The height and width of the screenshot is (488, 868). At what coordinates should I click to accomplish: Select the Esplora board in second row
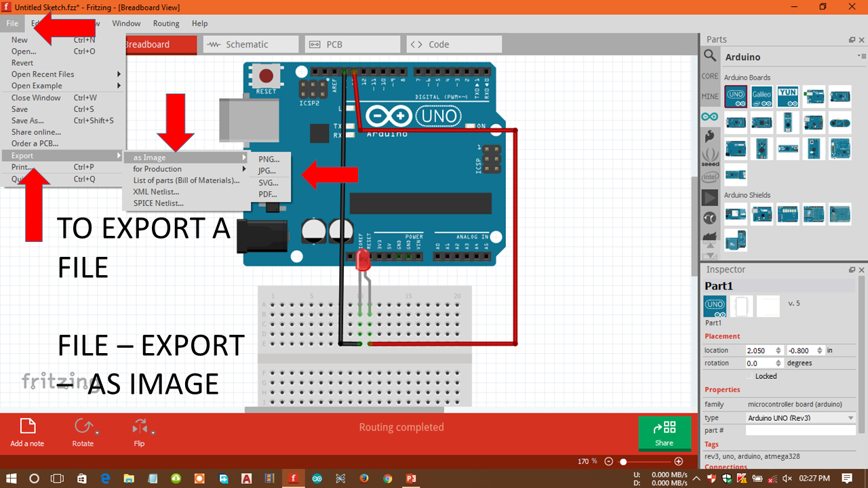tap(840, 123)
